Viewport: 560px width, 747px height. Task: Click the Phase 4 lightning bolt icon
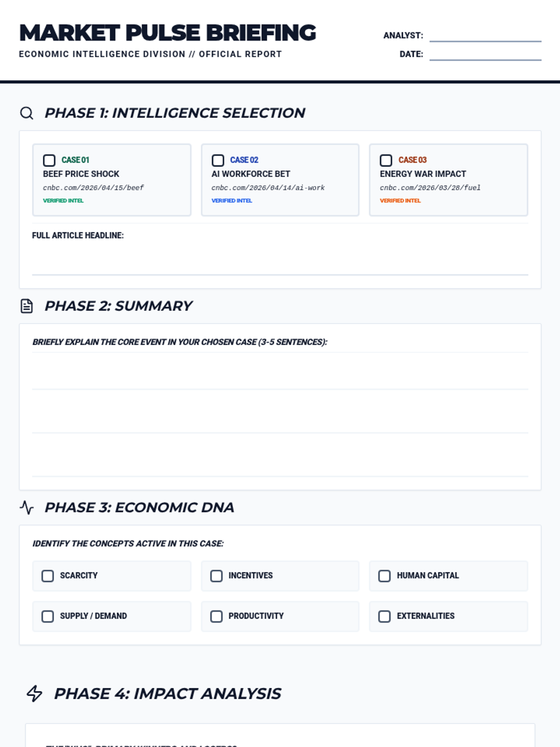(35, 694)
